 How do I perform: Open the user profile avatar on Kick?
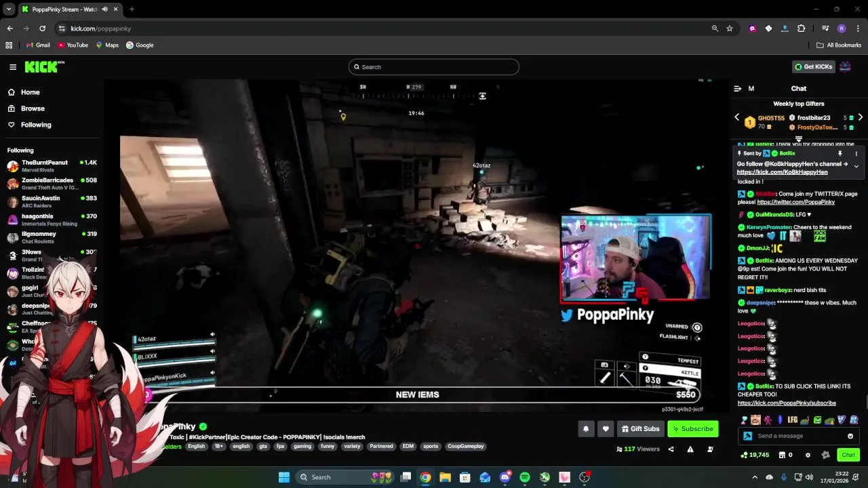click(x=845, y=66)
